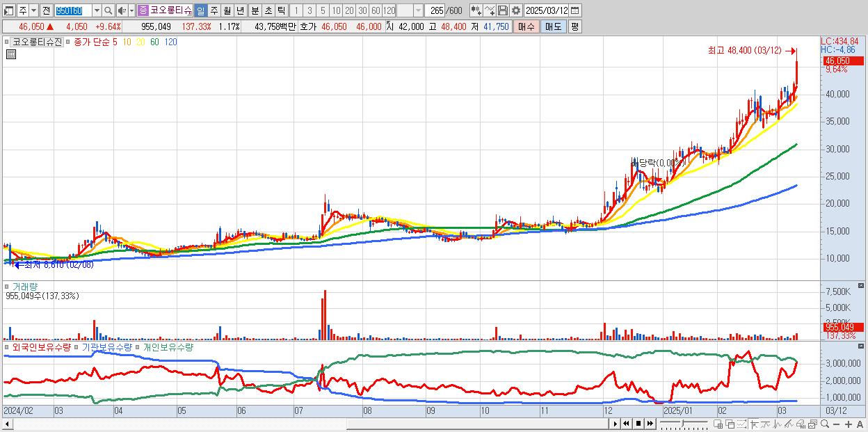The height and width of the screenshot is (432, 868).
Task: Click the 개인보유수량 legend label
Action: click(x=168, y=346)
